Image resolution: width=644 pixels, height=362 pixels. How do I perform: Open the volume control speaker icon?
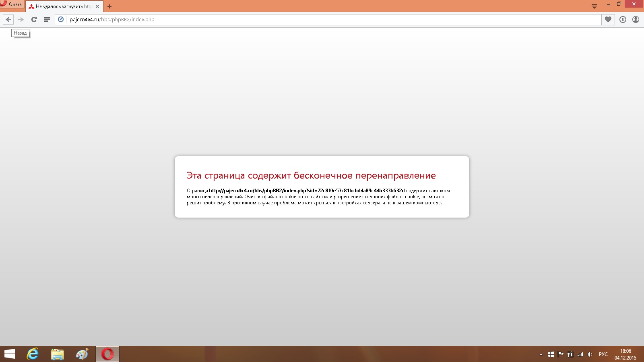(x=590, y=354)
